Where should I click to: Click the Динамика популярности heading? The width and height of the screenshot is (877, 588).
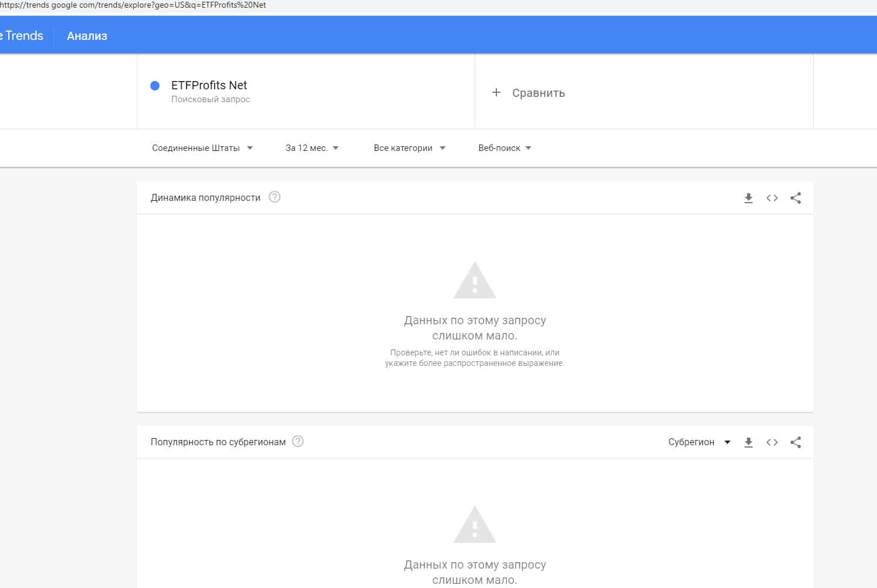coord(205,198)
